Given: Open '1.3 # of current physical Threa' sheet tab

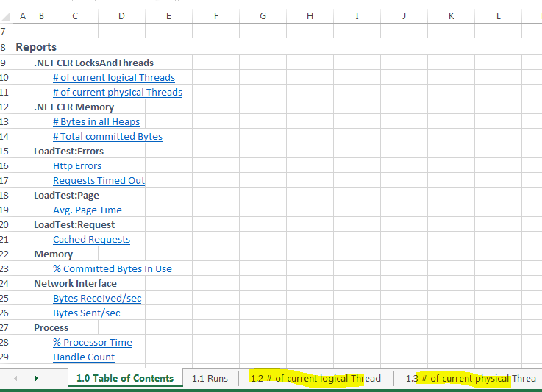Looking at the screenshot, I should [x=471, y=379].
